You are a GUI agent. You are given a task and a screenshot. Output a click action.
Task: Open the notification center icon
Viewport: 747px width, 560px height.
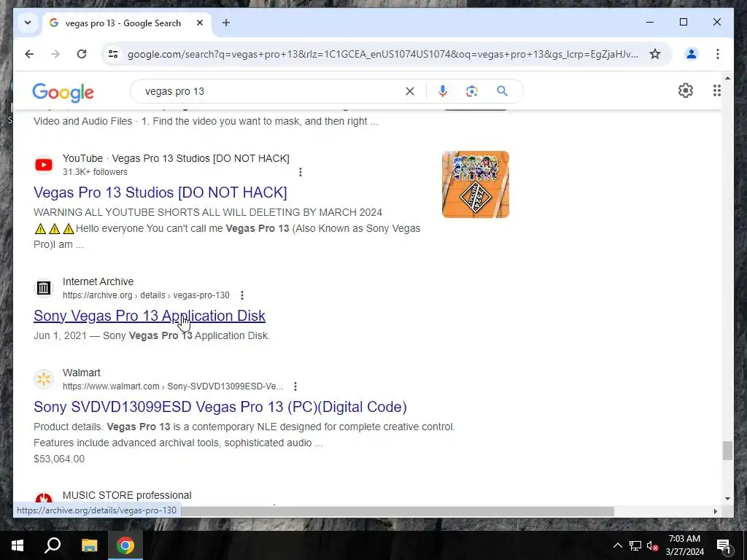pyautogui.click(x=723, y=545)
